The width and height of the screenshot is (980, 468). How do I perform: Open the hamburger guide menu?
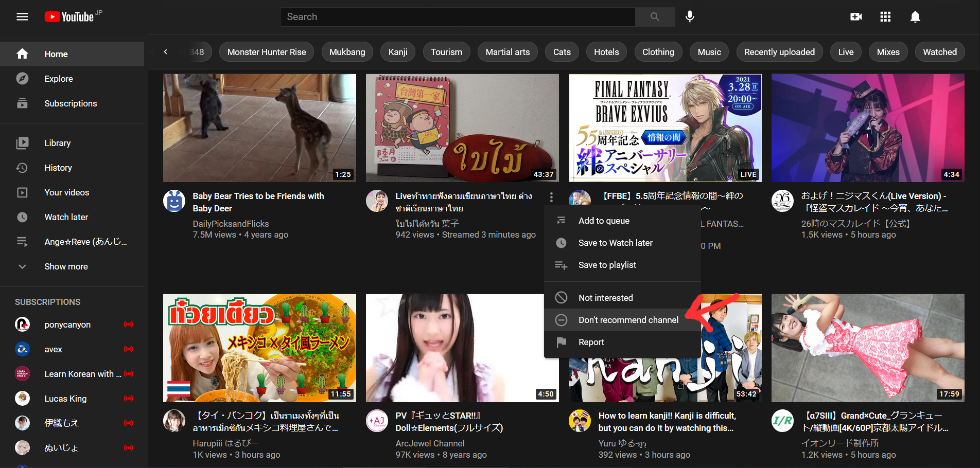(22, 17)
